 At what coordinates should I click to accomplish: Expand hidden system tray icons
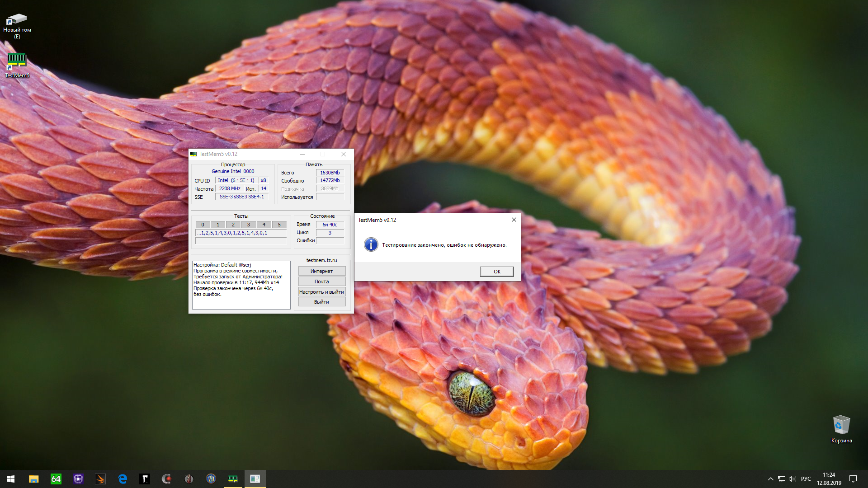tap(770, 479)
